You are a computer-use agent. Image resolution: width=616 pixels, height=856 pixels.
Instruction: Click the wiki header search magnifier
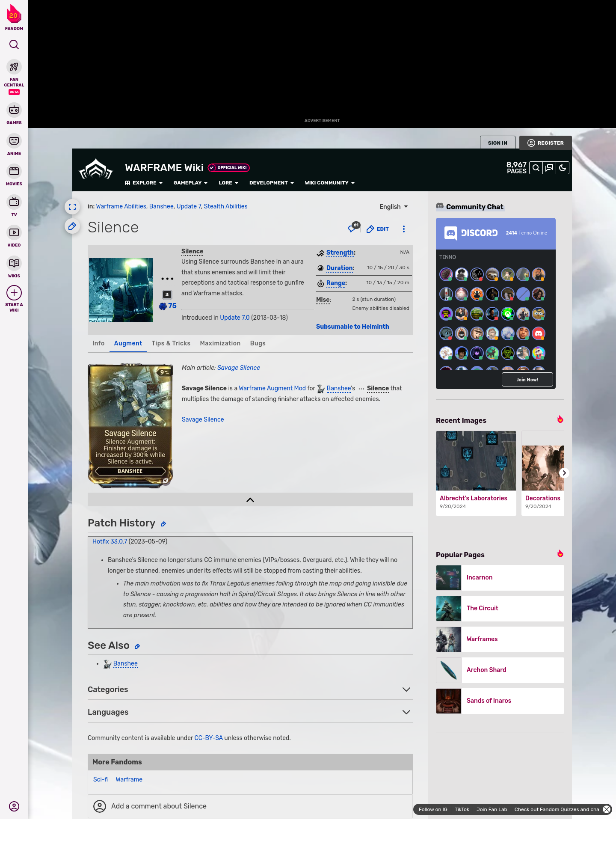click(536, 168)
